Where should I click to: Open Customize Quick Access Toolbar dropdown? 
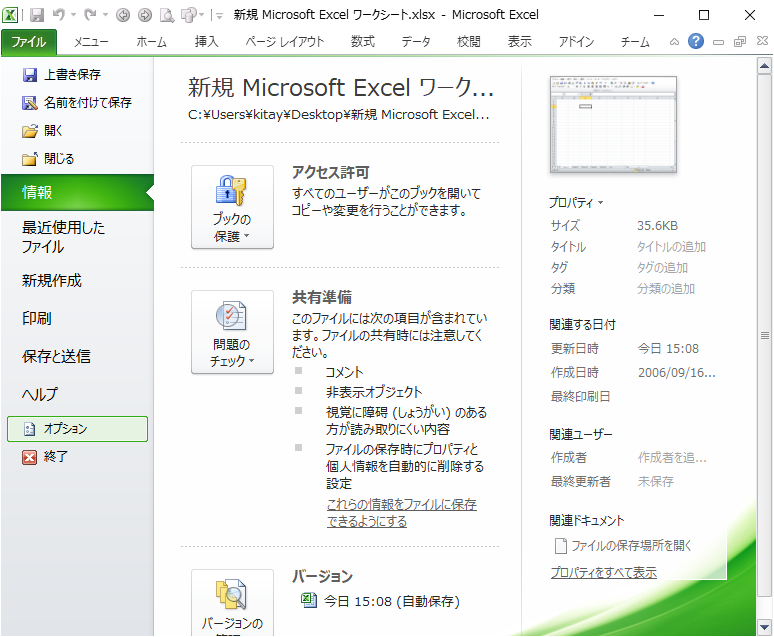click(220, 16)
